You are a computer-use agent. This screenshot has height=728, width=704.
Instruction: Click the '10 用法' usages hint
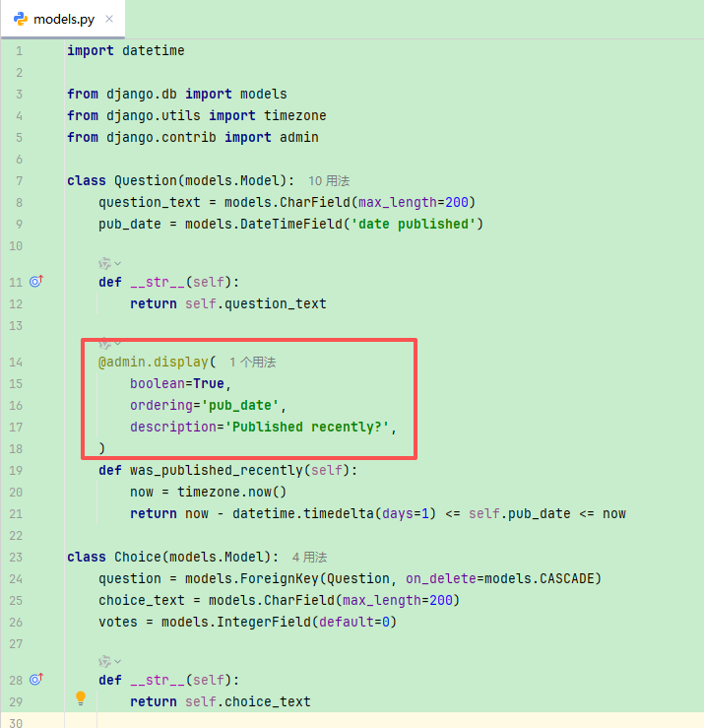coord(329,181)
